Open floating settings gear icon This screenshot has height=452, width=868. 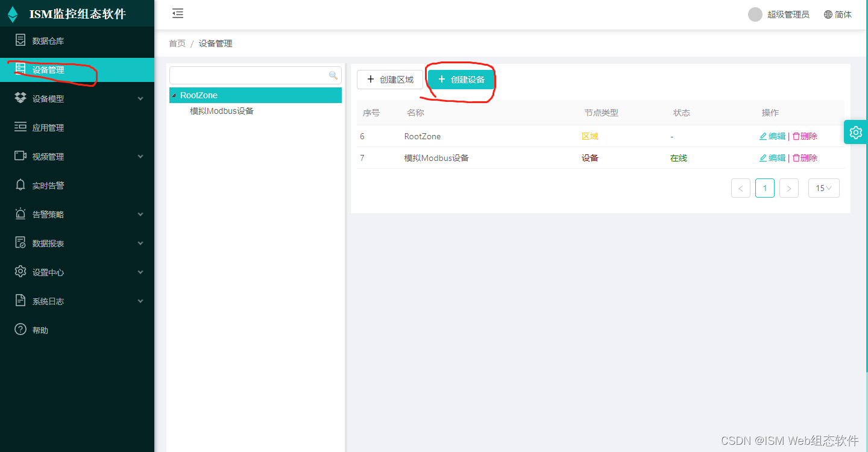pyautogui.click(x=855, y=132)
